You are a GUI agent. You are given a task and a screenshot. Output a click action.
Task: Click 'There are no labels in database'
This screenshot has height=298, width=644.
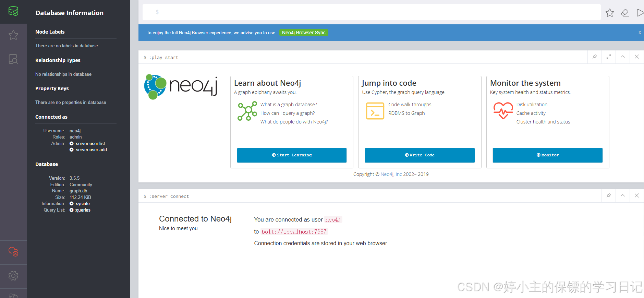[66, 46]
